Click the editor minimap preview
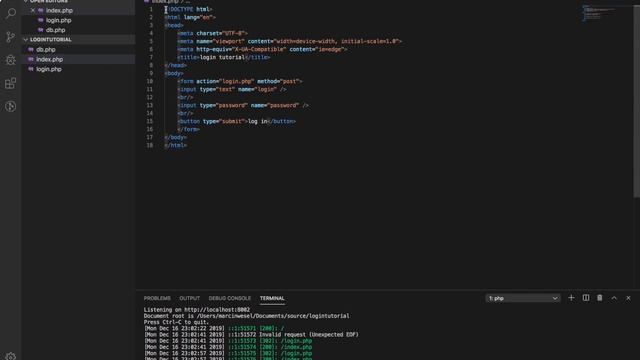Image resolution: width=640 pixels, height=360 pixels. (x=599, y=13)
